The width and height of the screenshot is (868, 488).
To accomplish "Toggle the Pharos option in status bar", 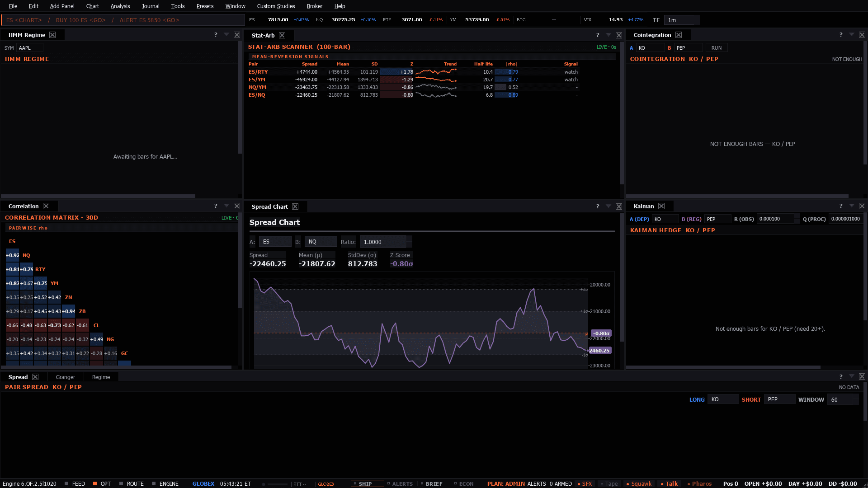I will pyautogui.click(x=699, y=483).
